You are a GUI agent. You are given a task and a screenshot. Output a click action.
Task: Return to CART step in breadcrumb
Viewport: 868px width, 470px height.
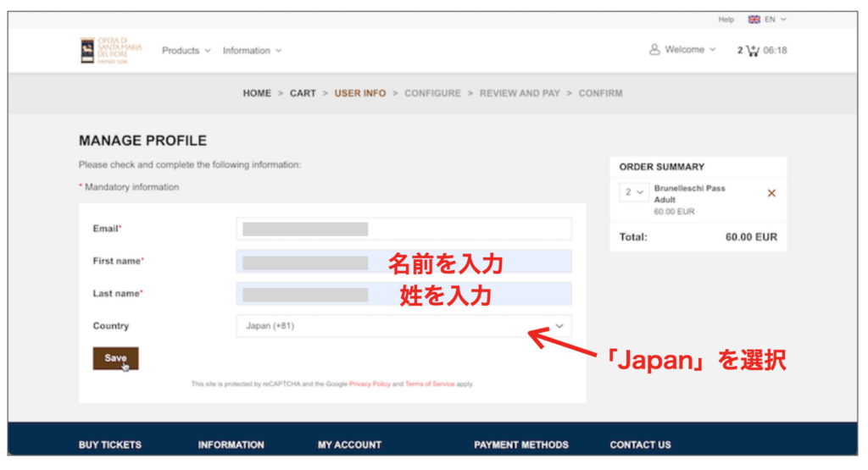[x=303, y=93]
